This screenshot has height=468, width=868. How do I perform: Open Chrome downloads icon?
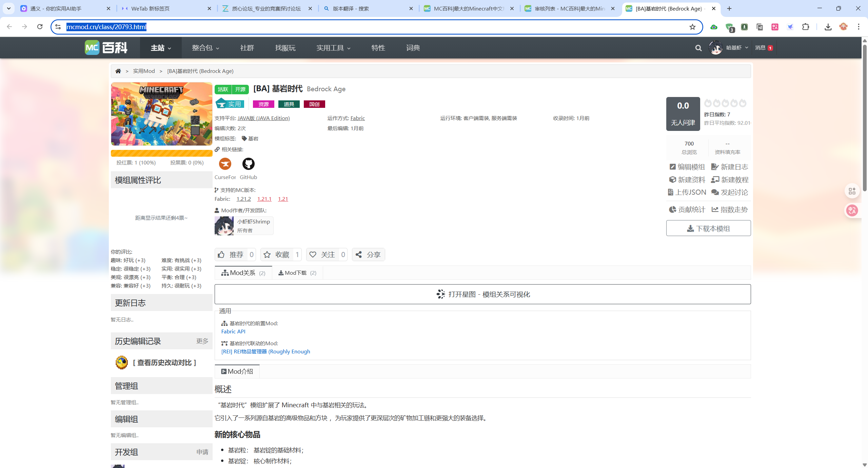click(x=828, y=27)
